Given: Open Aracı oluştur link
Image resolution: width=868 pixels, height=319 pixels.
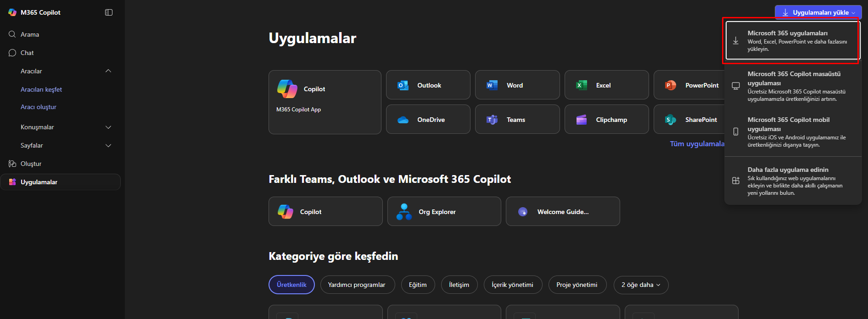Looking at the screenshot, I should coord(39,107).
